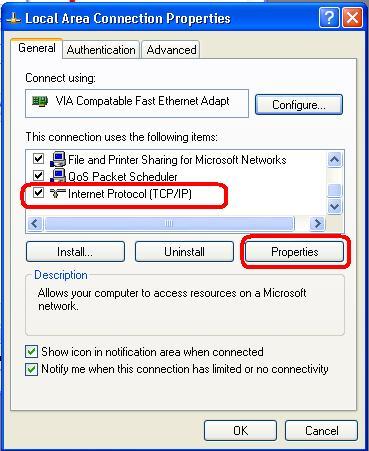This screenshot has height=451, width=369.
Task: Click the horizontal scroll left arrow
Action: (x=35, y=223)
